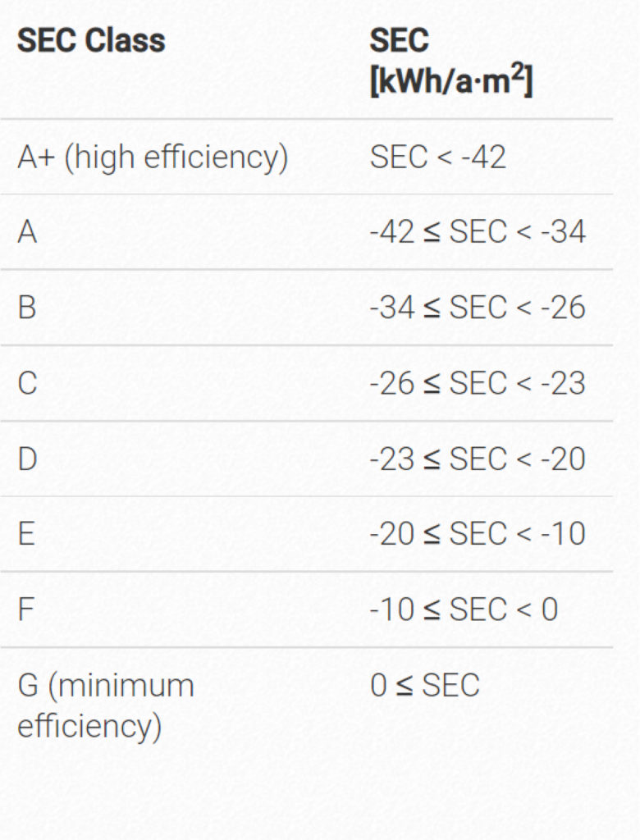Select the class C row label
Viewport: 640px width, 840px height.
[27, 383]
